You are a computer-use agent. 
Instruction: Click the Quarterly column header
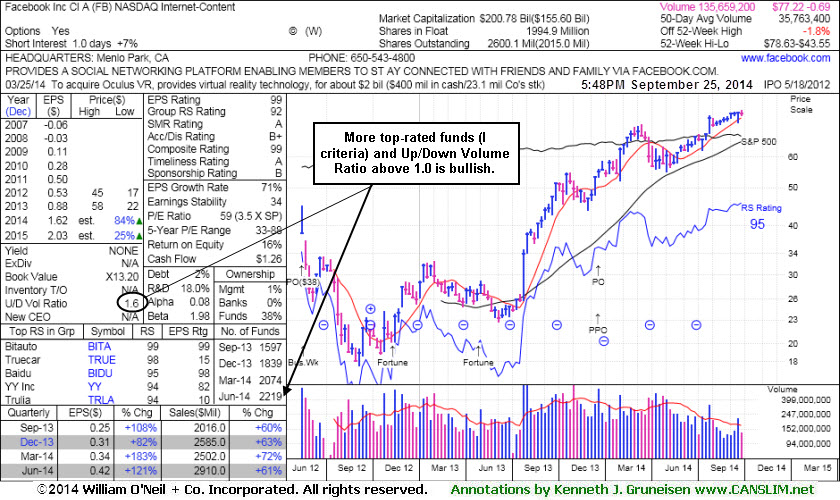point(28,413)
